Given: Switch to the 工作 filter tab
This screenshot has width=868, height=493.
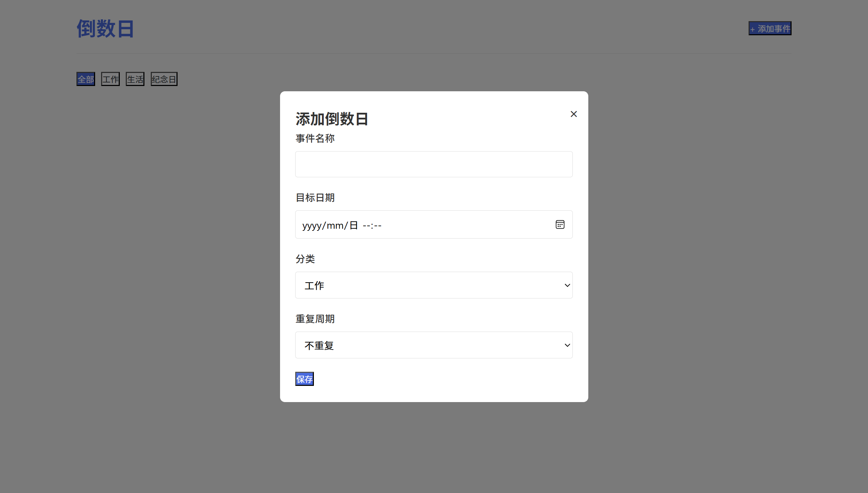Looking at the screenshot, I should [x=110, y=79].
